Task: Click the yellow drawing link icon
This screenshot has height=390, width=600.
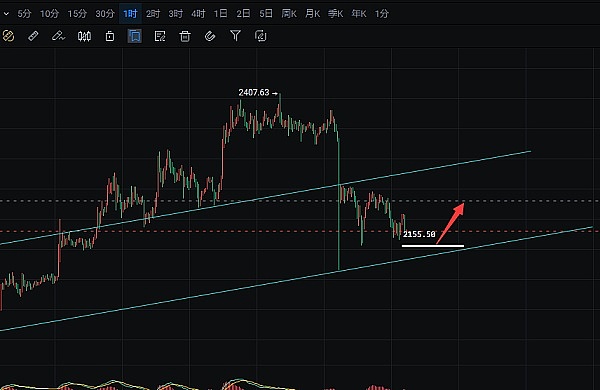Action: [x=8, y=36]
